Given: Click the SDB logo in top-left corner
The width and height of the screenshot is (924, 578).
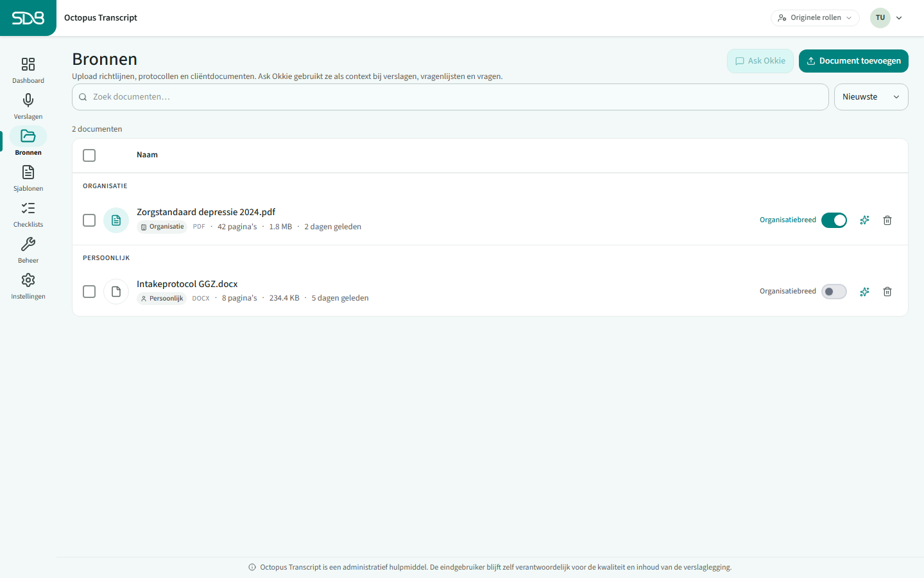Looking at the screenshot, I should tap(28, 18).
